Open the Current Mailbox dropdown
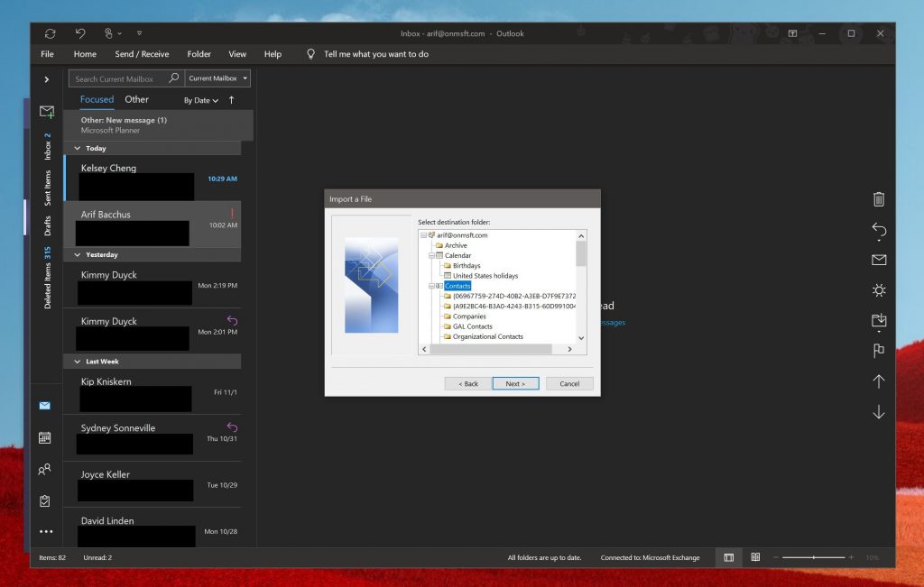Image resolution: width=924 pixels, height=587 pixels. (217, 78)
